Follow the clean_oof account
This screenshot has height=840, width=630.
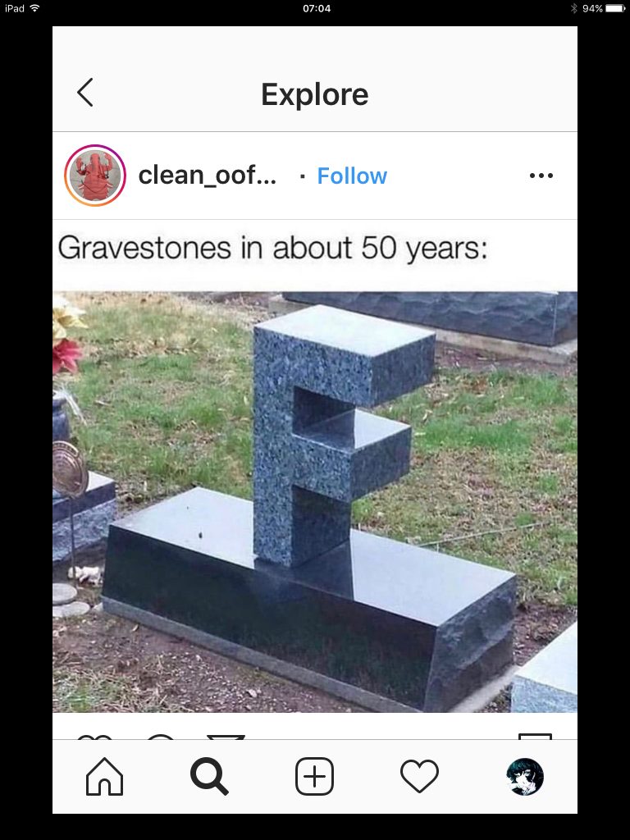[x=352, y=176]
